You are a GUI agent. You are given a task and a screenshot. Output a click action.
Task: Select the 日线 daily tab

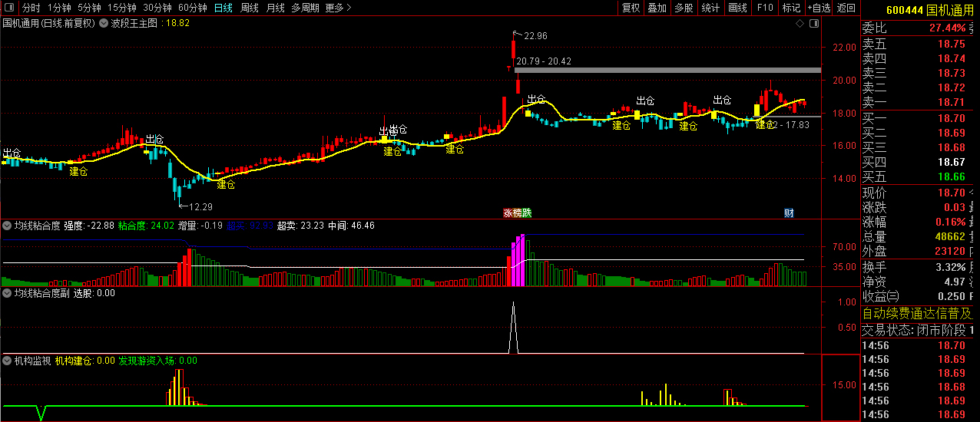coord(223,8)
